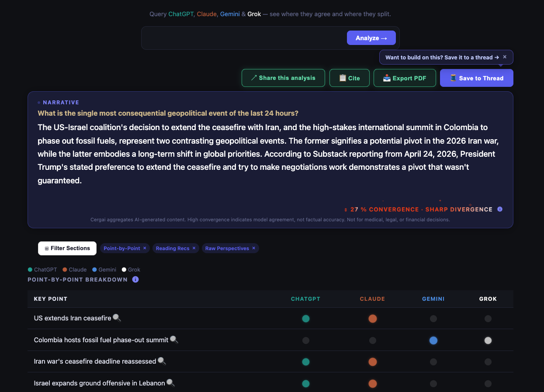Click Gemini dot in Israel Lebanon offensive row
544x392 pixels.
pyautogui.click(x=433, y=384)
